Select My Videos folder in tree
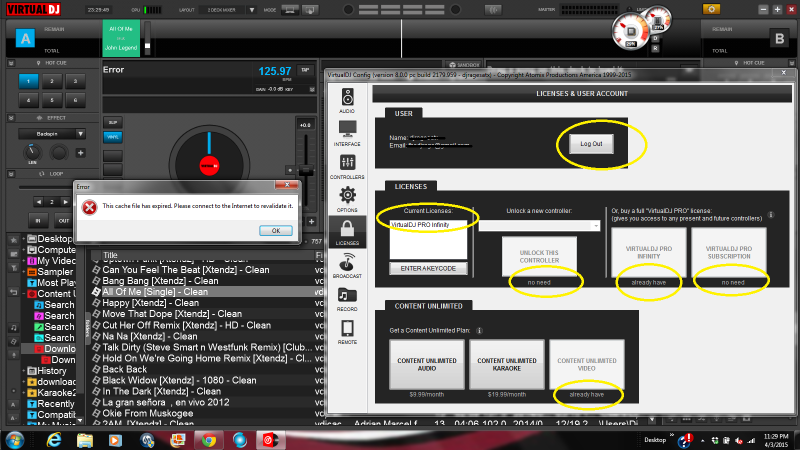 (x=52, y=261)
